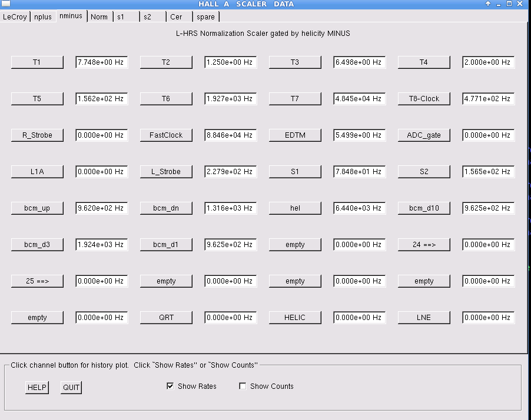This screenshot has height=420, width=531.
Task: Click the T8-Clock channel button
Action: 424,99
